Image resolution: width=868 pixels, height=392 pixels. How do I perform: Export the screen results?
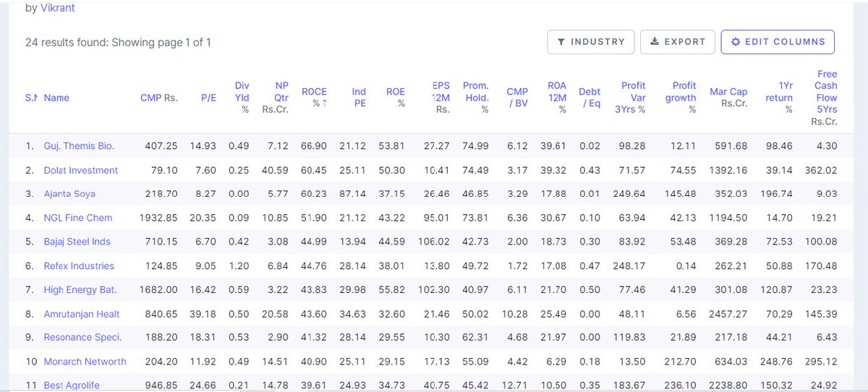(x=678, y=42)
